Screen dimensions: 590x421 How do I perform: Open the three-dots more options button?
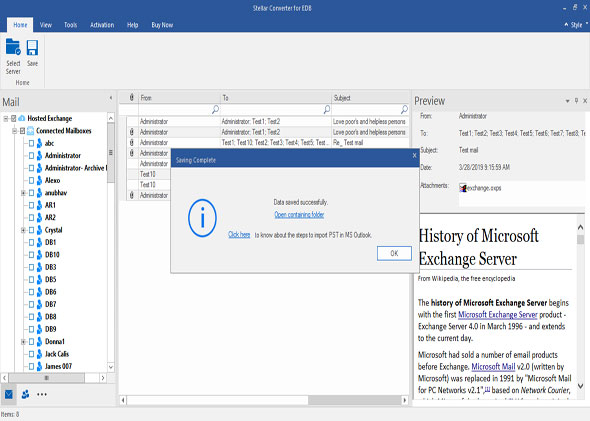pyautogui.click(x=42, y=394)
